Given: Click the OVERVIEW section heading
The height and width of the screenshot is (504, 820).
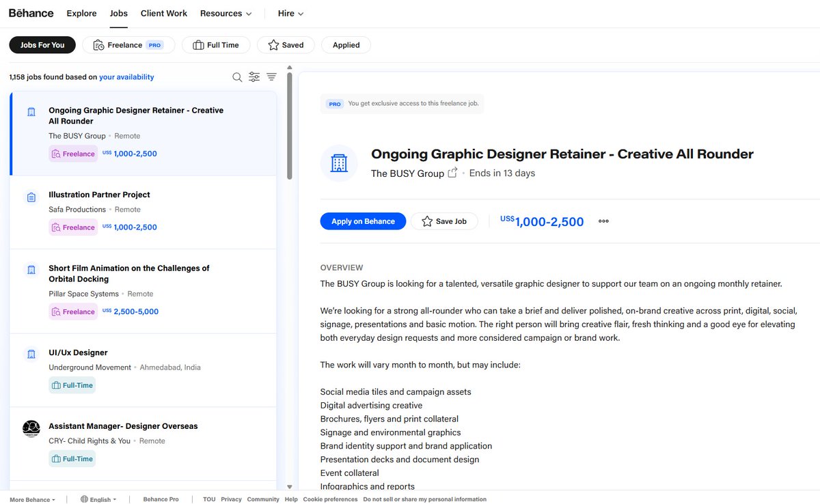Looking at the screenshot, I should point(342,268).
